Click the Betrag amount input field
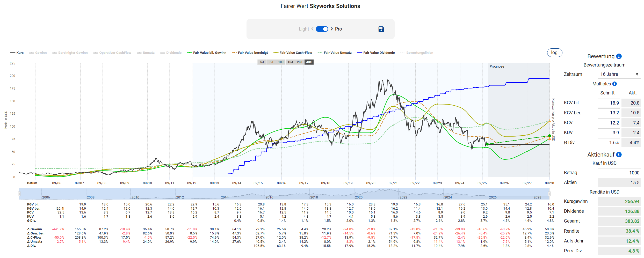 click(619, 173)
